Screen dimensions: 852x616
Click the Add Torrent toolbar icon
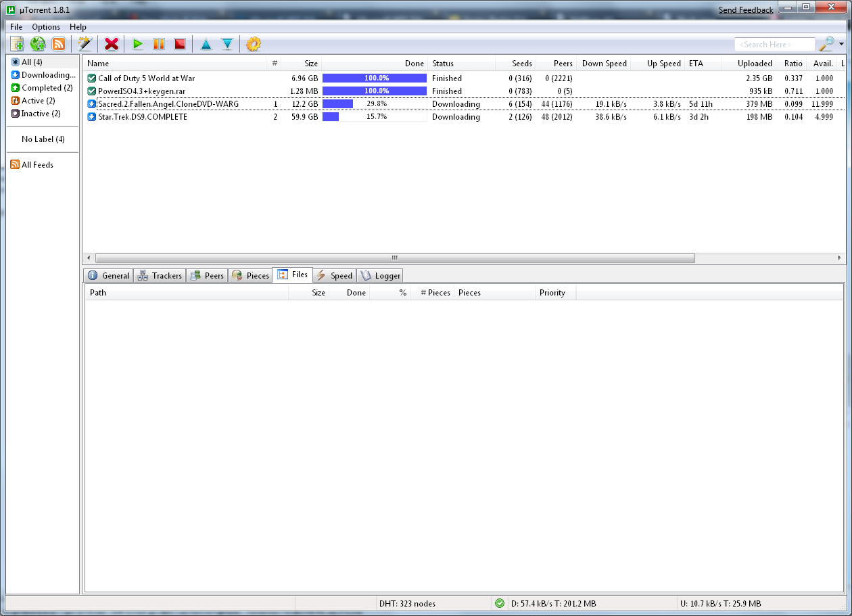(x=18, y=44)
